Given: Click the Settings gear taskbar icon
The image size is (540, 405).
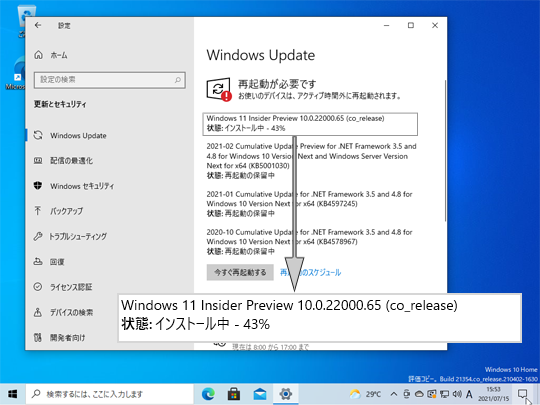Looking at the screenshot, I should click(x=285, y=394).
